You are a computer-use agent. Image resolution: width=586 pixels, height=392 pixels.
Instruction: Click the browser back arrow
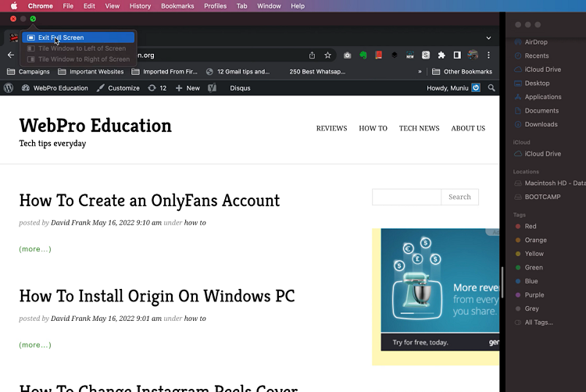(11, 55)
